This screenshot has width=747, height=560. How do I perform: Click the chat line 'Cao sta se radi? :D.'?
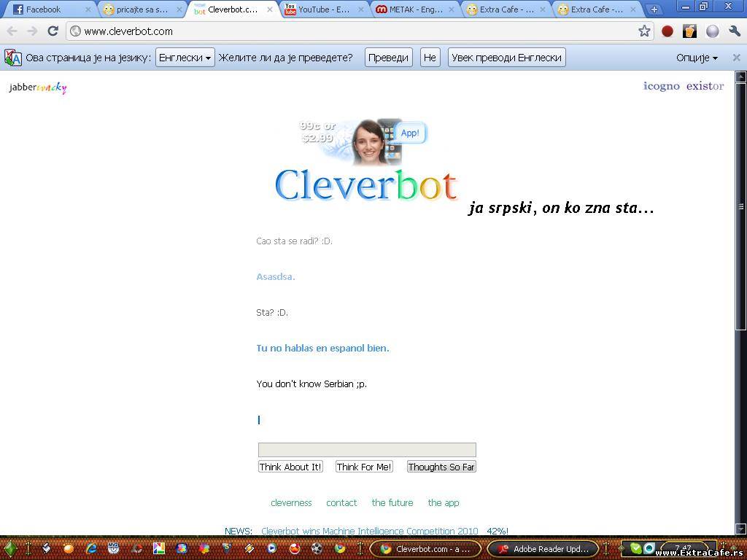[x=295, y=241]
